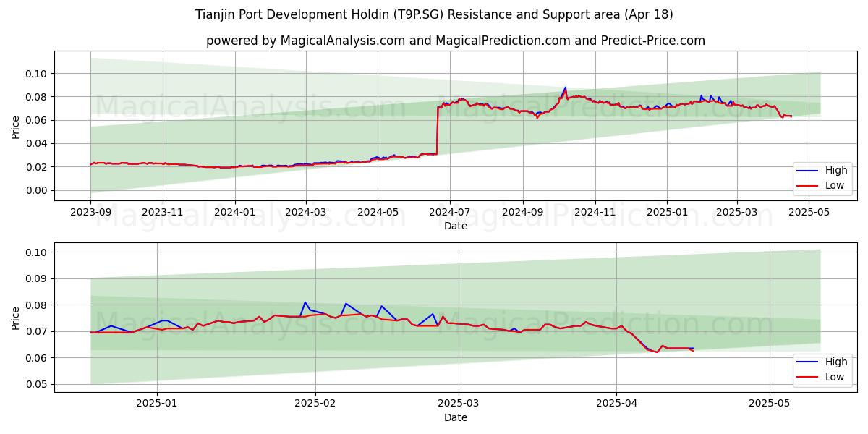Click the '2024-01' x-axis label in top chart

[234, 213]
